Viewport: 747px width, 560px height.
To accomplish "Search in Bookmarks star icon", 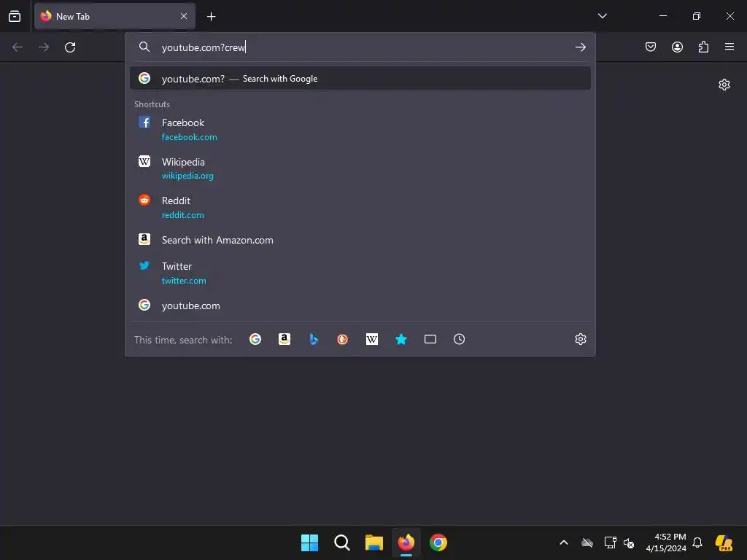I will click(x=401, y=339).
